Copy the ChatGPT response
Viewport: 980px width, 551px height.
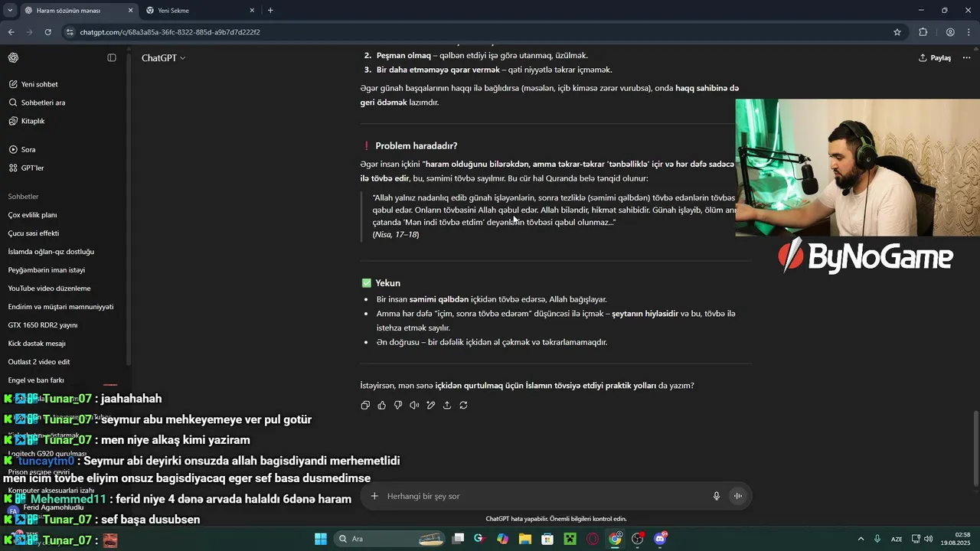tap(365, 405)
